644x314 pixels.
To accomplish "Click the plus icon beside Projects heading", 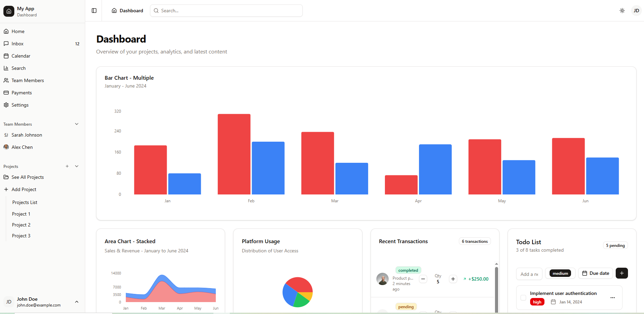I will 67,166.
